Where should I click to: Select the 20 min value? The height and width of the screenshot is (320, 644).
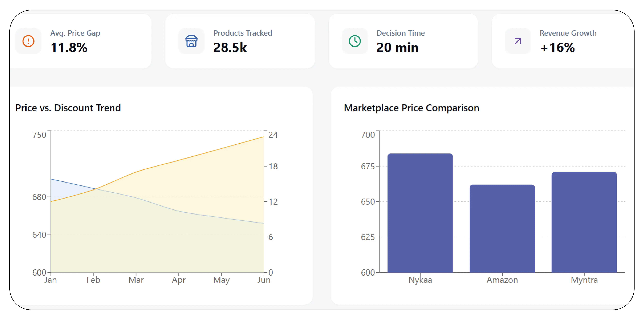click(397, 48)
